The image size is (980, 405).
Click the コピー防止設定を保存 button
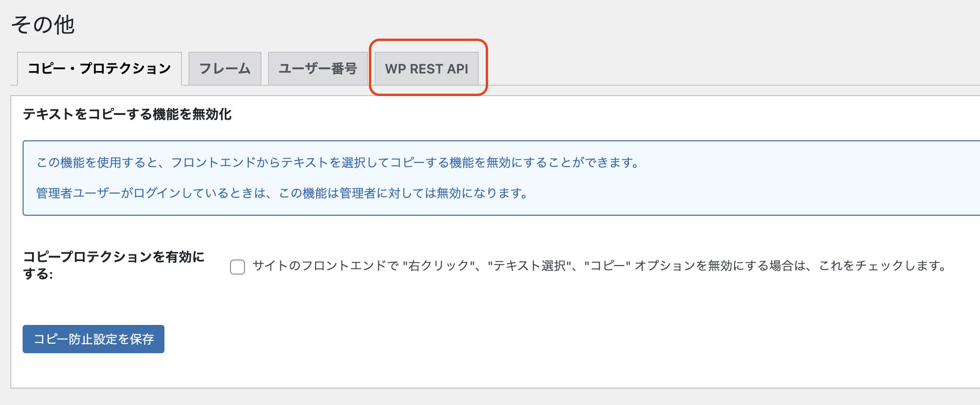(93, 339)
